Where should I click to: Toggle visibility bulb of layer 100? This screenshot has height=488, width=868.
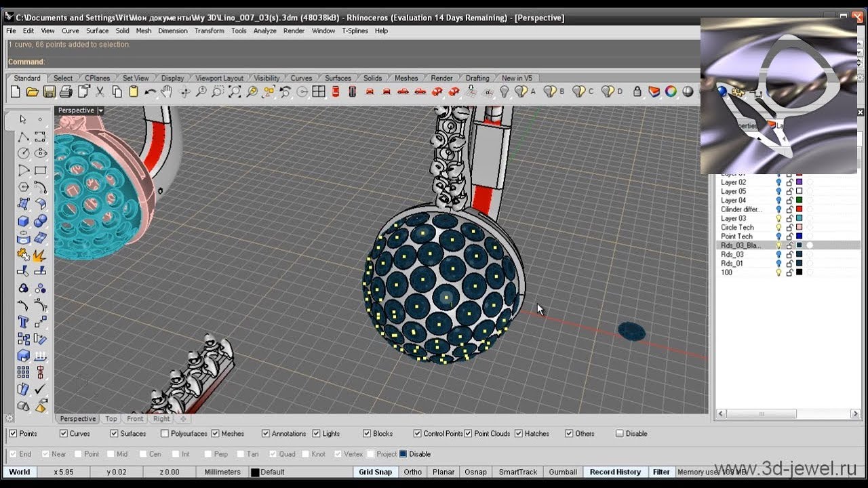click(x=778, y=272)
